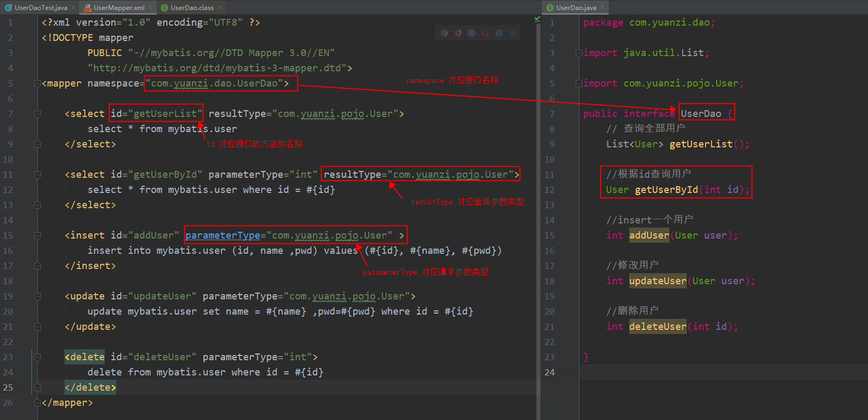868x420 pixels.
Task: Follow the parameterType link on the addUser line
Action: (223, 235)
